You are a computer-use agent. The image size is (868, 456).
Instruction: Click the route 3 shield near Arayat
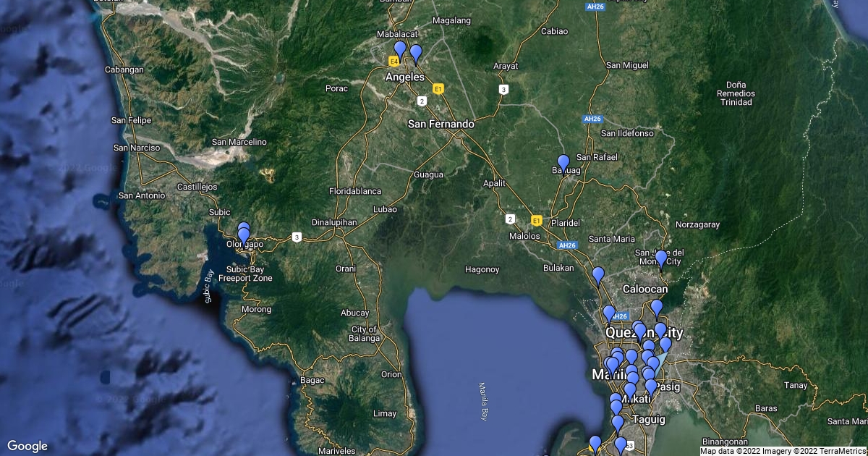(x=503, y=90)
